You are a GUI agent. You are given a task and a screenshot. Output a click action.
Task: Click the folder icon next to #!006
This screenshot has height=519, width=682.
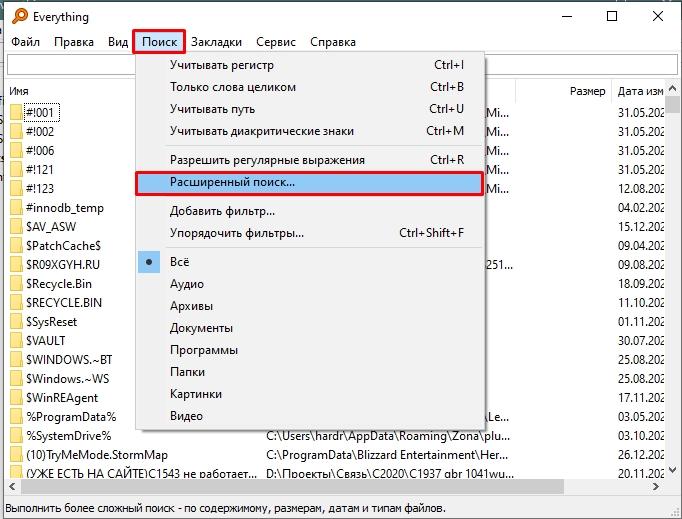16,151
